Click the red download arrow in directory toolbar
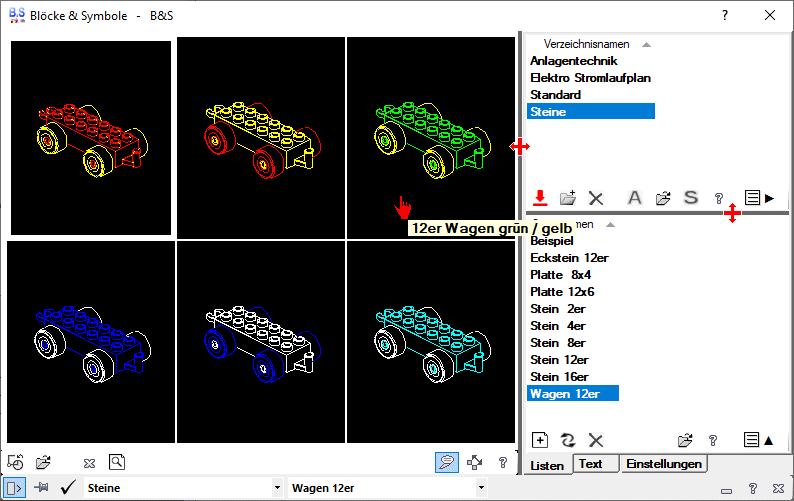794x501 pixels. tap(540, 198)
